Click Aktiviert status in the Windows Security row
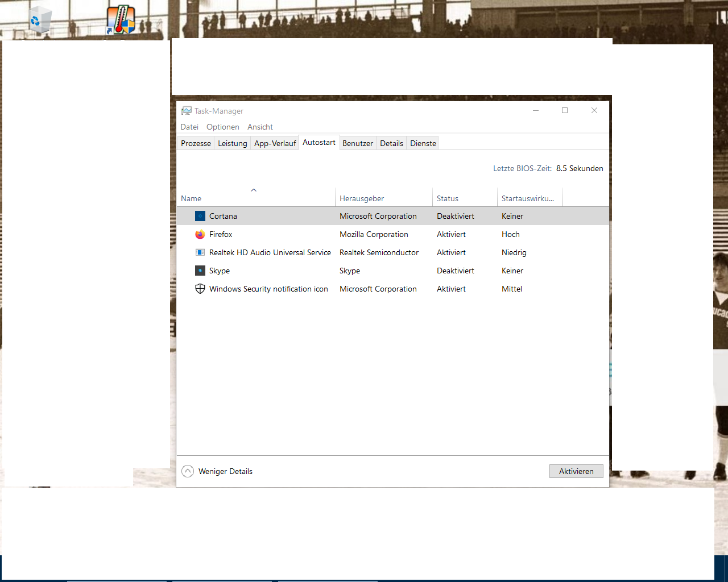The image size is (728, 582). [451, 289]
